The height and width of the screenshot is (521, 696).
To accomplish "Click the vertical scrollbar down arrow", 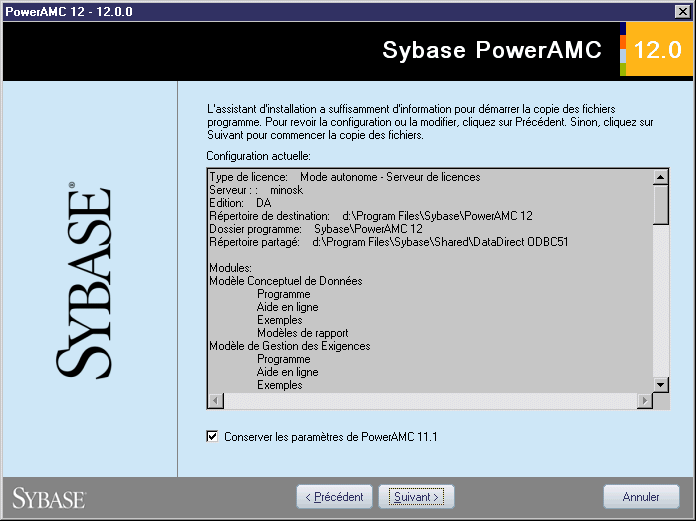I will click(x=660, y=384).
